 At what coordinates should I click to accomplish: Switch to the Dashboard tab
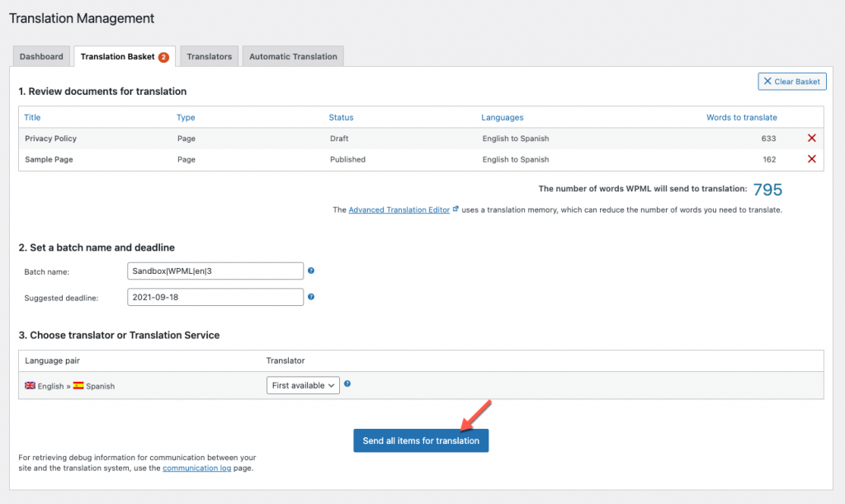pyautogui.click(x=41, y=56)
